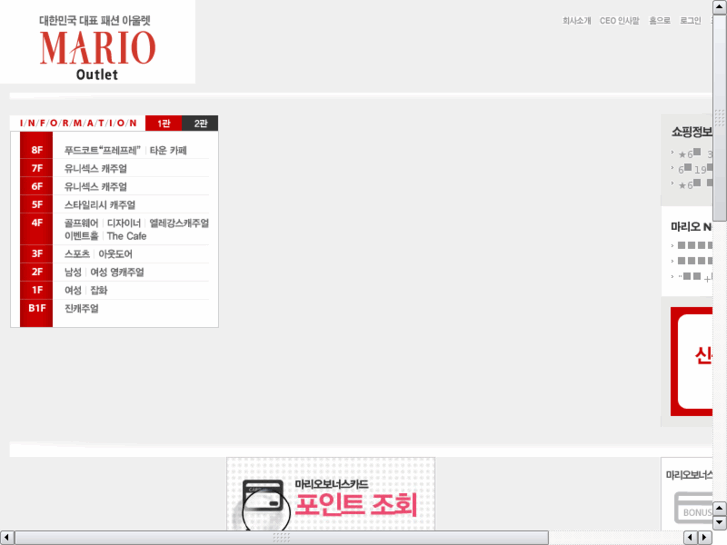Open the 회사소개 link
Image resolution: width=727 pixels, height=545 pixels.
(577, 21)
